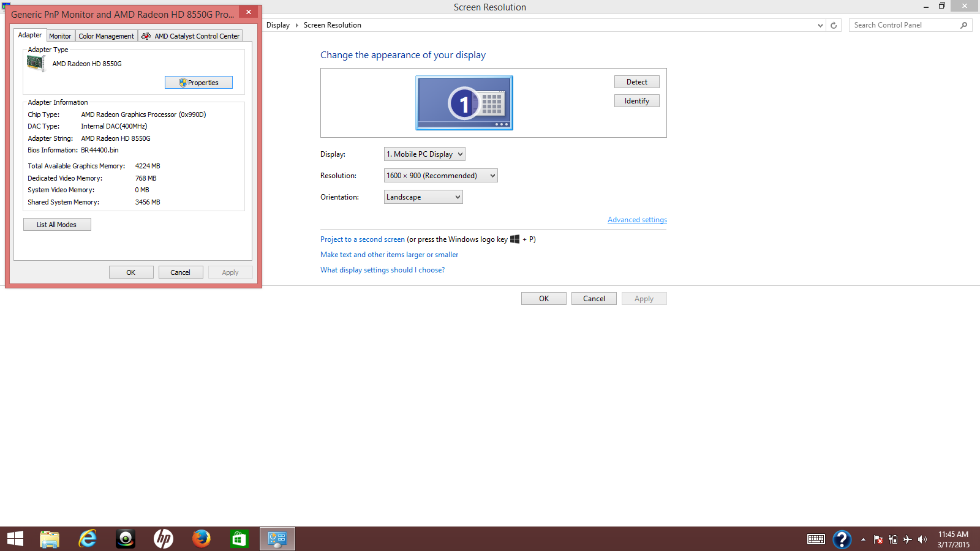Open Firefox from the taskbar
This screenshot has width=980, height=551.
coord(201,539)
